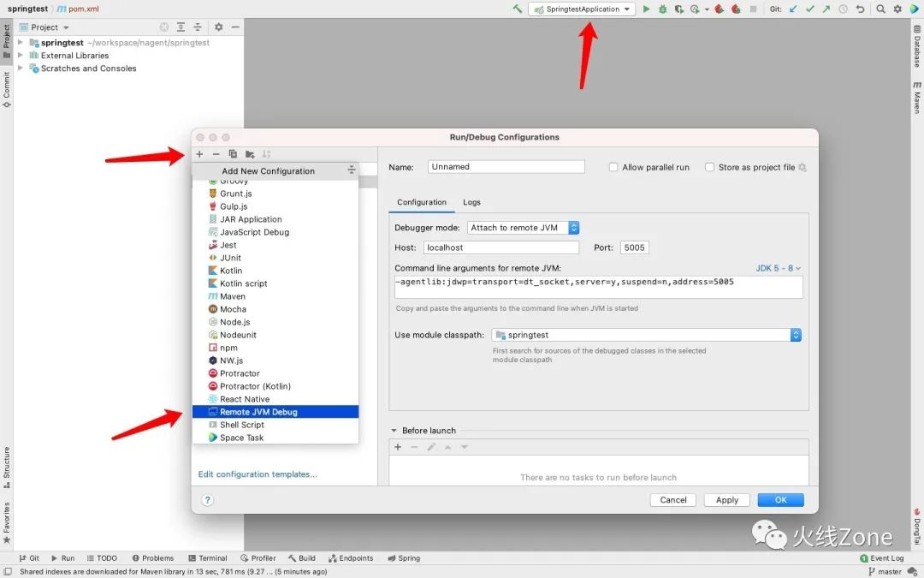Click the plus icon under Before launch
Viewport: 924px width, 578px height.
(x=398, y=447)
